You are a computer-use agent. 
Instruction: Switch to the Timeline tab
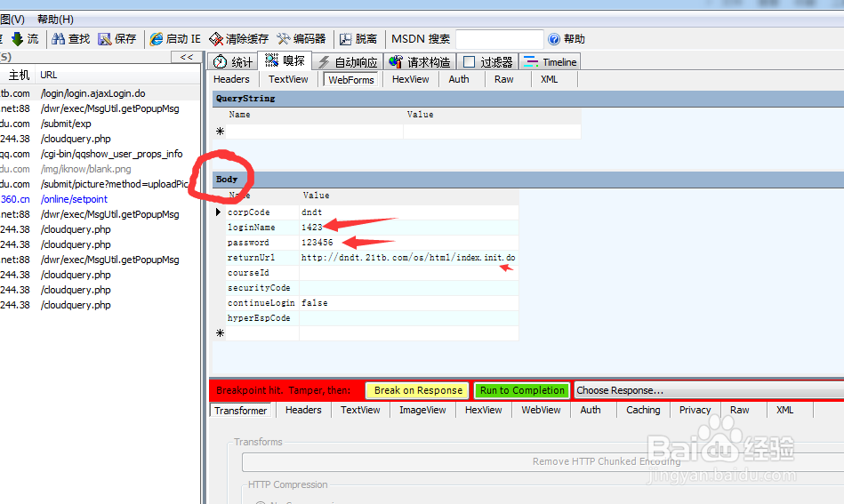click(550, 62)
